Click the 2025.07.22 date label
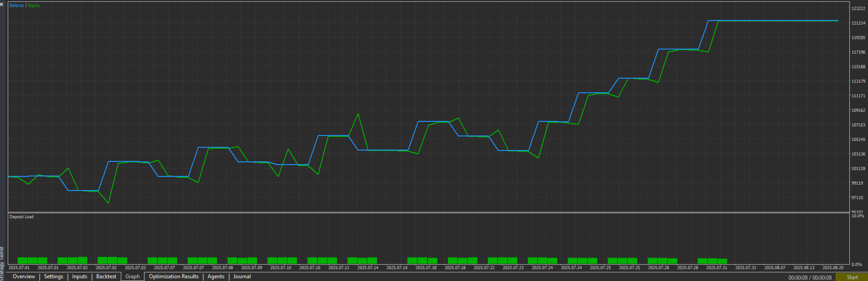This screenshot has height=281, width=868. coord(484,268)
